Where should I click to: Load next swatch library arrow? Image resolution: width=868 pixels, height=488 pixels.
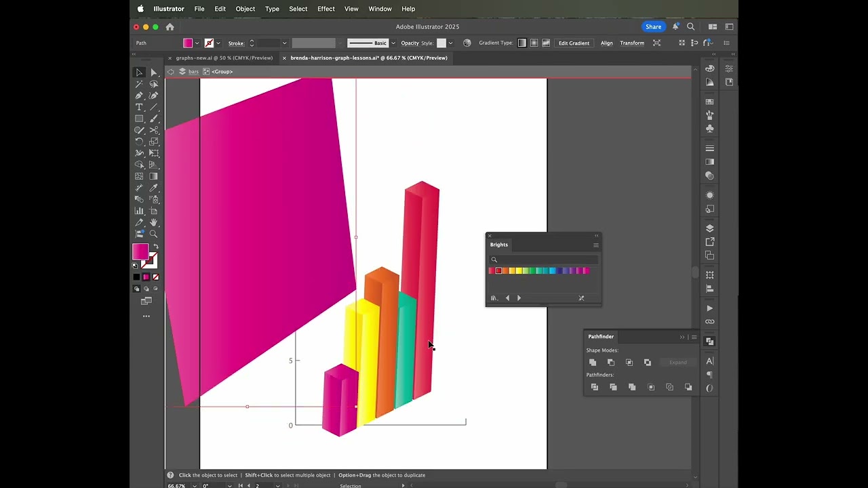click(519, 298)
